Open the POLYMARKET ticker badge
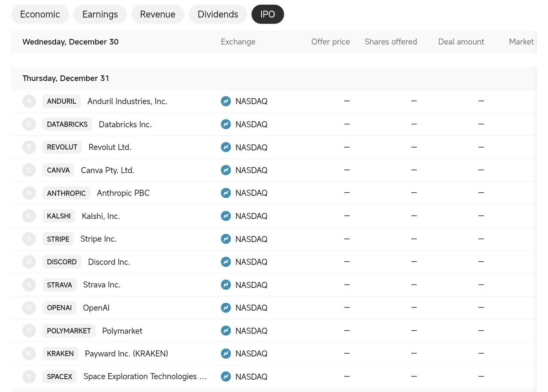This screenshot has height=392, width=548. pyautogui.click(x=69, y=330)
